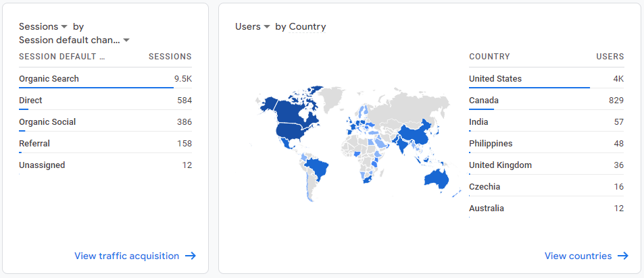The width and height of the screenshot is (644, 278).
Task: Open the View countries report link
Action: tap(578, 256)
